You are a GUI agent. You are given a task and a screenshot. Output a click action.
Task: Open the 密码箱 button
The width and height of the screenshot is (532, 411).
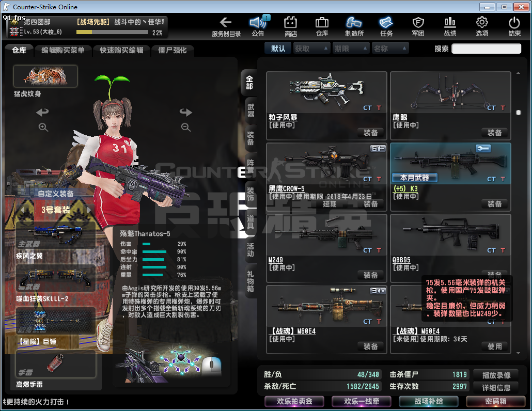[x=496, y=401]
